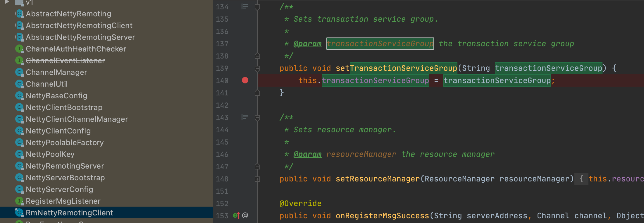Click the interface icon of ChannelAuthHealthChecker
Viewport: 644px width, 223px height.
(x=19, y=49)
